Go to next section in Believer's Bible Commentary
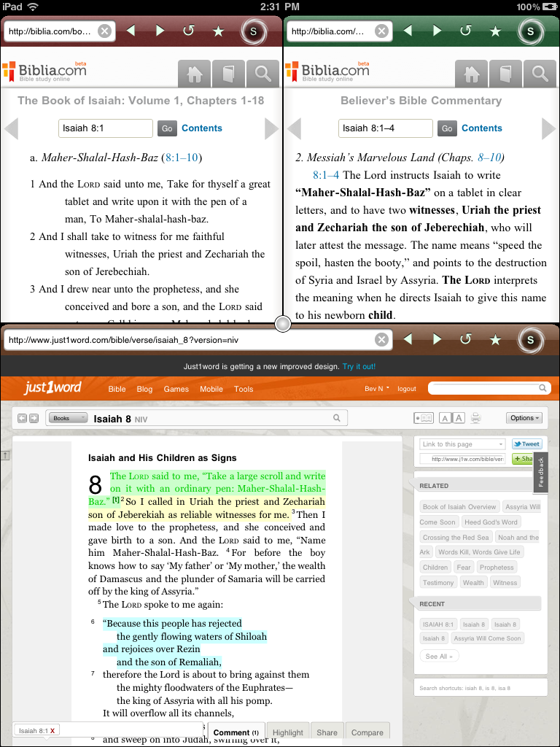This screenshot has height=747, width=560. point(548,128)
